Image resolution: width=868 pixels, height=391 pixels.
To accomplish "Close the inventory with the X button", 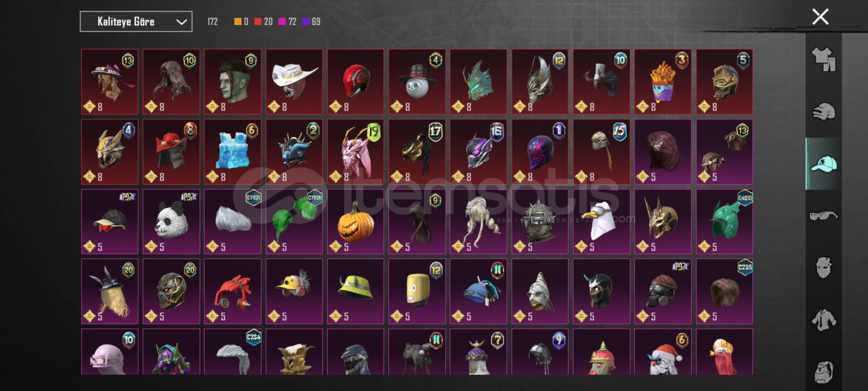I will (820, 17).
